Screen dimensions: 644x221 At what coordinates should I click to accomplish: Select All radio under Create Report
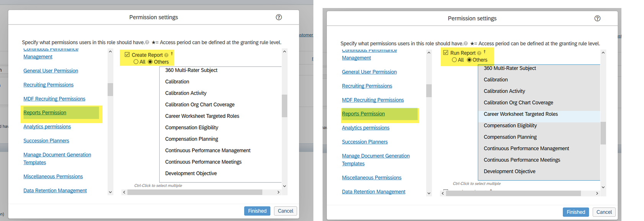(x=136, y=62)
